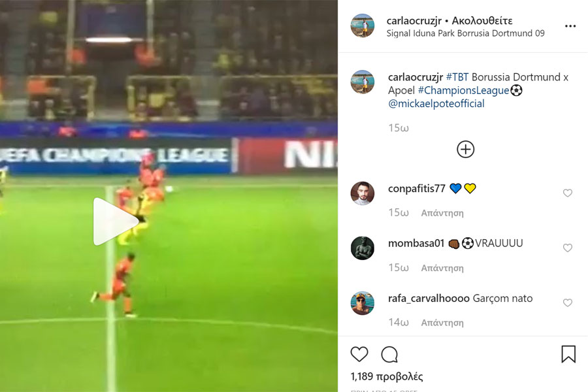Screen dimensions: 588x392
Task: Reply to rafa_carvalhoooo's comment with Απάντηση
Action: click(442, 323)
